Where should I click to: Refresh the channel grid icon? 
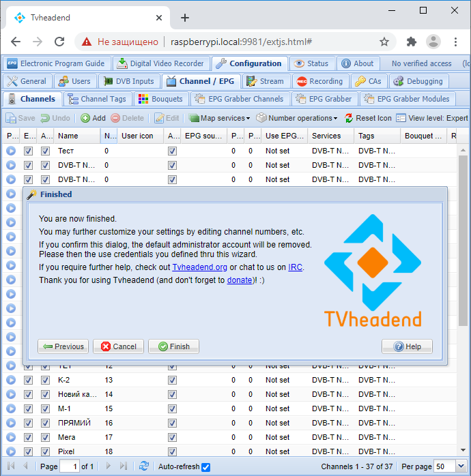tap(144, 466)
